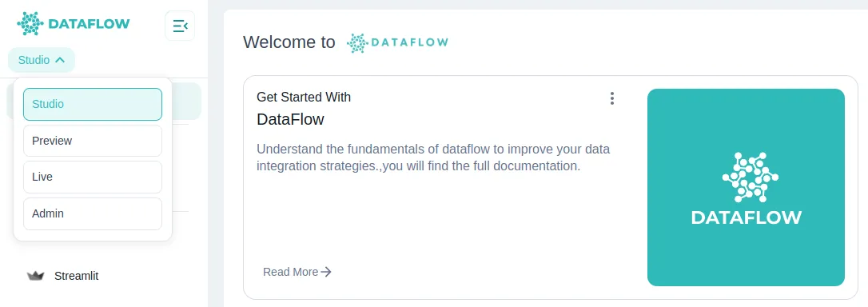Click the DataFlow card title
The width and height of the screenshot is (868, 307).
coord(290,119)
